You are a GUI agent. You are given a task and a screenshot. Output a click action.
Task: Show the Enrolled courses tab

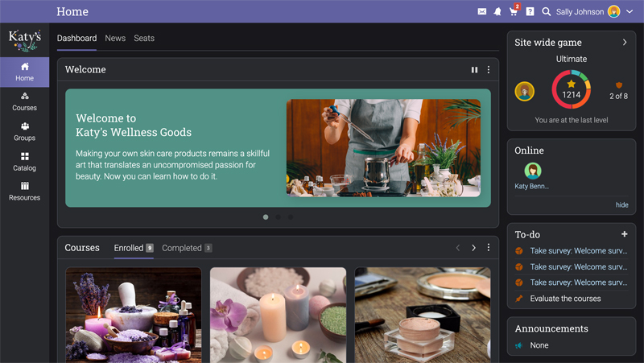(x=134, y=248)
